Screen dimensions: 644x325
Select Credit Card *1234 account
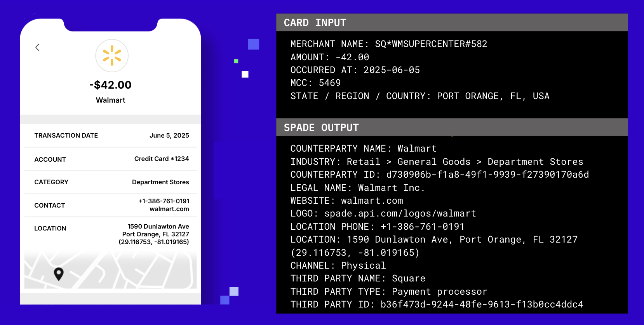click(162, 159)
